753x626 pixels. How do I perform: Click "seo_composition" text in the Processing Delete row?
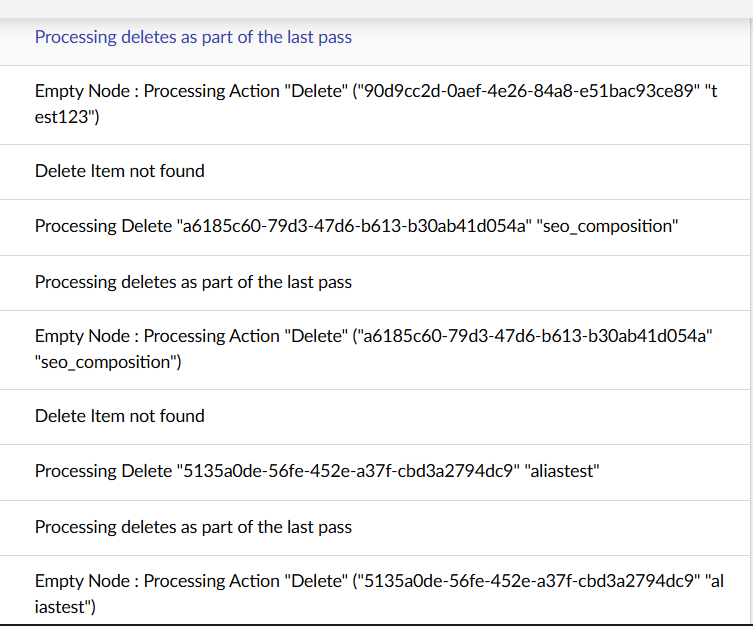[608, 226]
